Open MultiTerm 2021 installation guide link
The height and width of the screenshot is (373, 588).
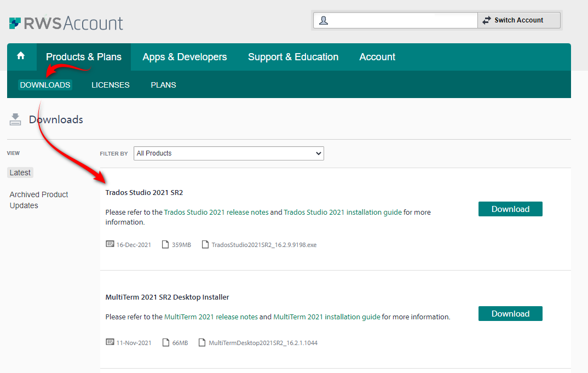click(327, 317)
